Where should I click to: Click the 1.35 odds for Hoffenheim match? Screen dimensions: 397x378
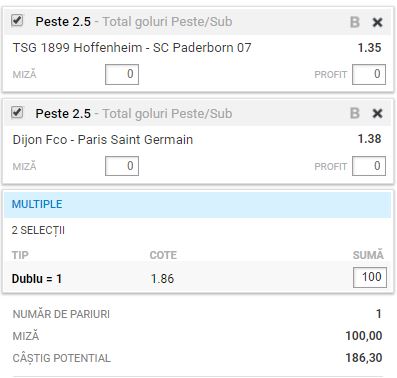tap(369, 48)
